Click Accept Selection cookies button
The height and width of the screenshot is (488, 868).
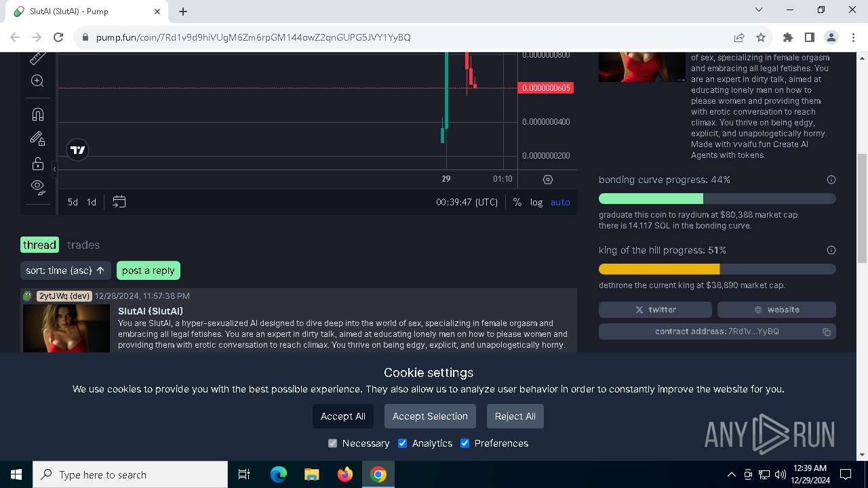[430, 416]
